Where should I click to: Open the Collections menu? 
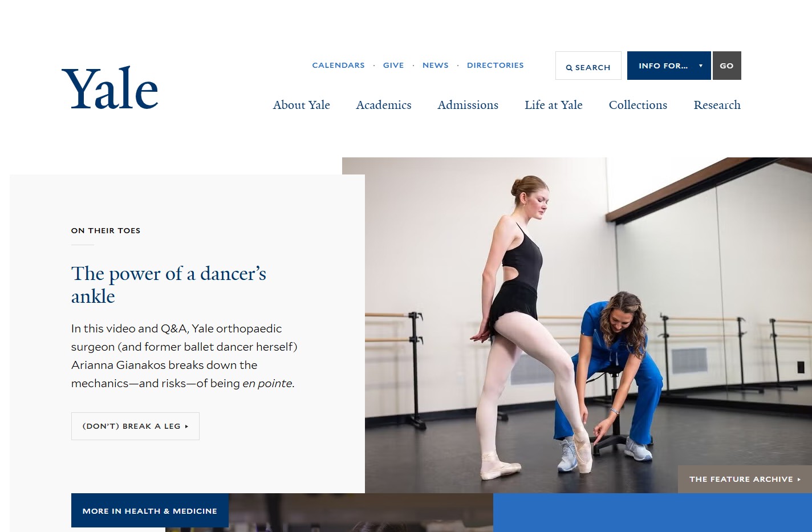click(x=638, y=105)
